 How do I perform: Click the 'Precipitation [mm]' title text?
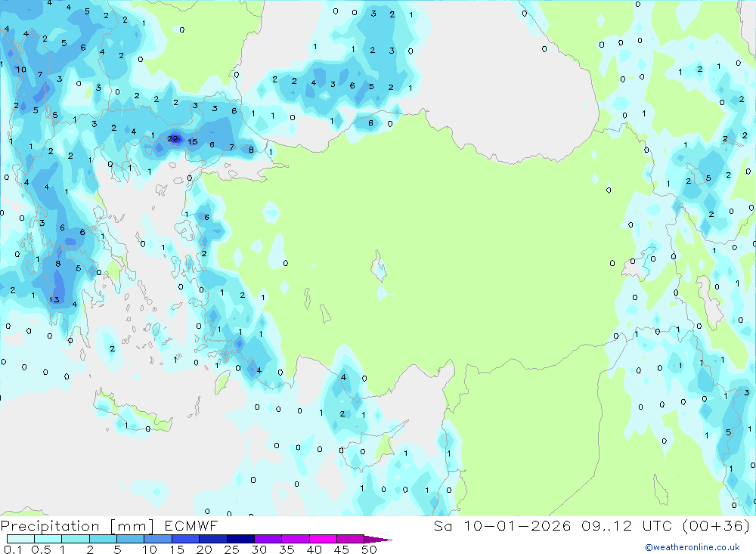[77, 526]
